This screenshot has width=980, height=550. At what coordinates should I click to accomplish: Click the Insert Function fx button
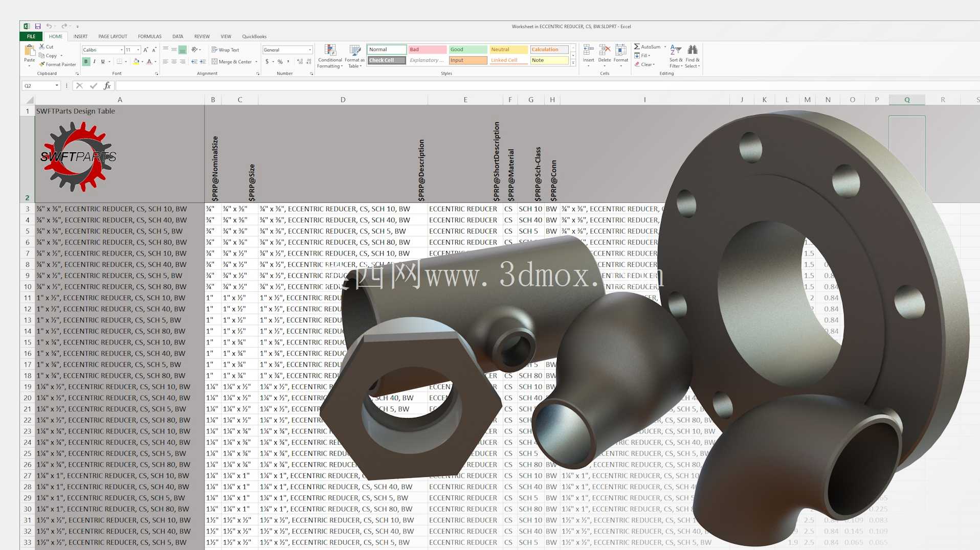click(x=107, y=86)
